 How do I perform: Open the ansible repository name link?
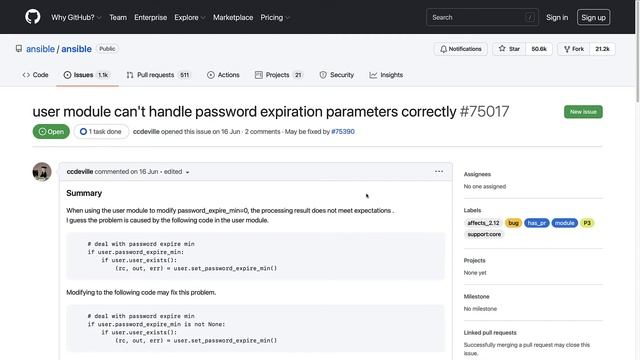click(x=76, y=49)
